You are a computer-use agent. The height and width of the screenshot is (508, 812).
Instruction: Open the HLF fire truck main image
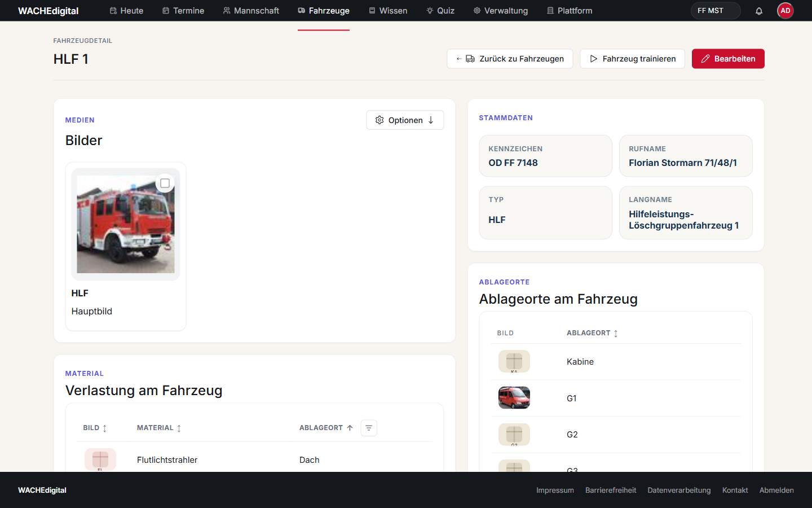click(x=126, y=224)
